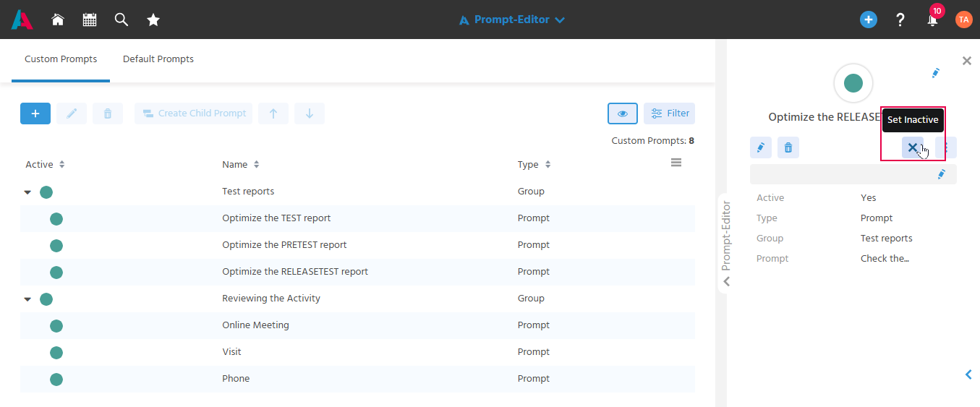Collapse the Reviewing the Activity group
Image resolution: width=980 pixels, height=407 pixels.
pyautogui.click(x=27, y=299)
